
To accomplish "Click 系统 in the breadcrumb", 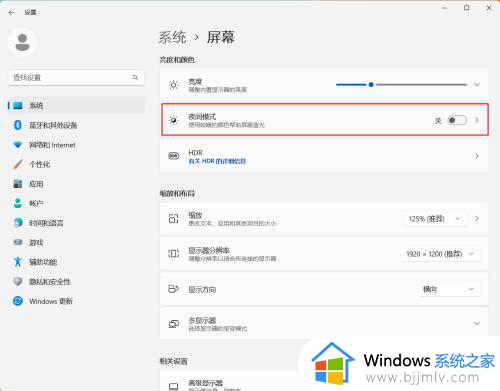I will pos(172,37).
